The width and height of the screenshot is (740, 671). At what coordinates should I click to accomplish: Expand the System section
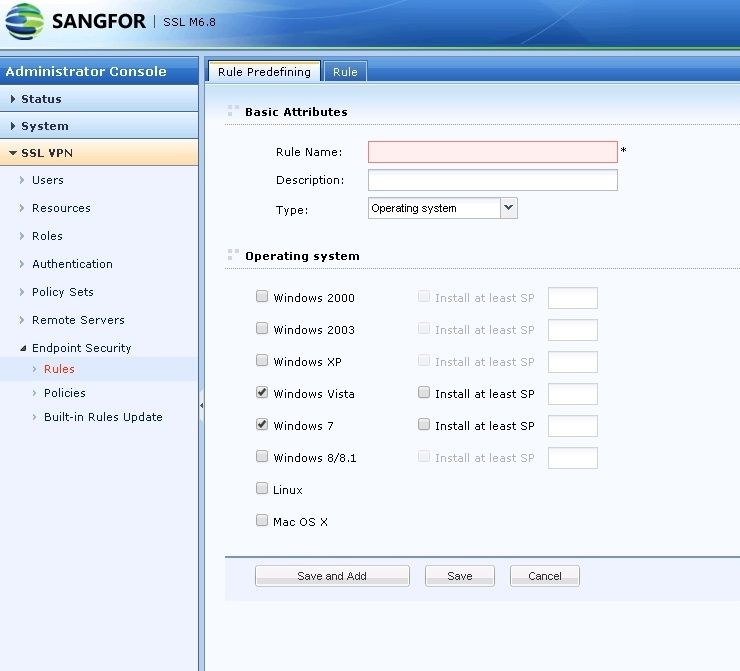[99, 126]
